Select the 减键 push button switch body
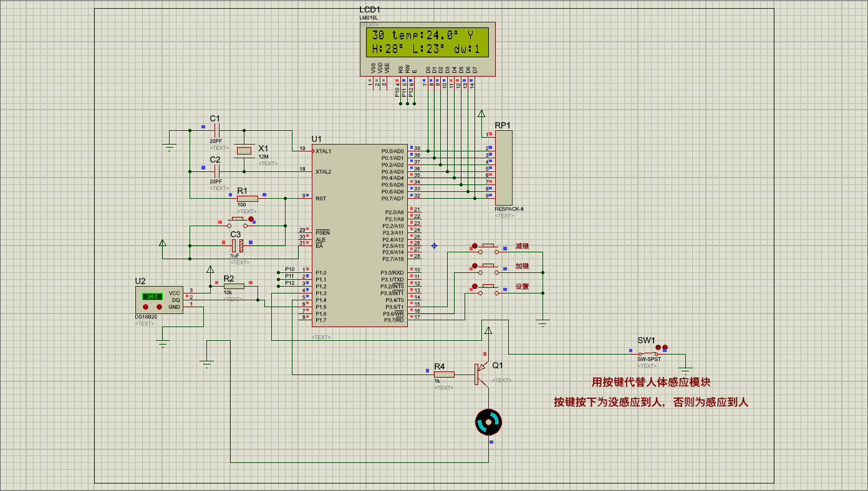This screenshot has width=868, height=491. [x=488, y=249]
